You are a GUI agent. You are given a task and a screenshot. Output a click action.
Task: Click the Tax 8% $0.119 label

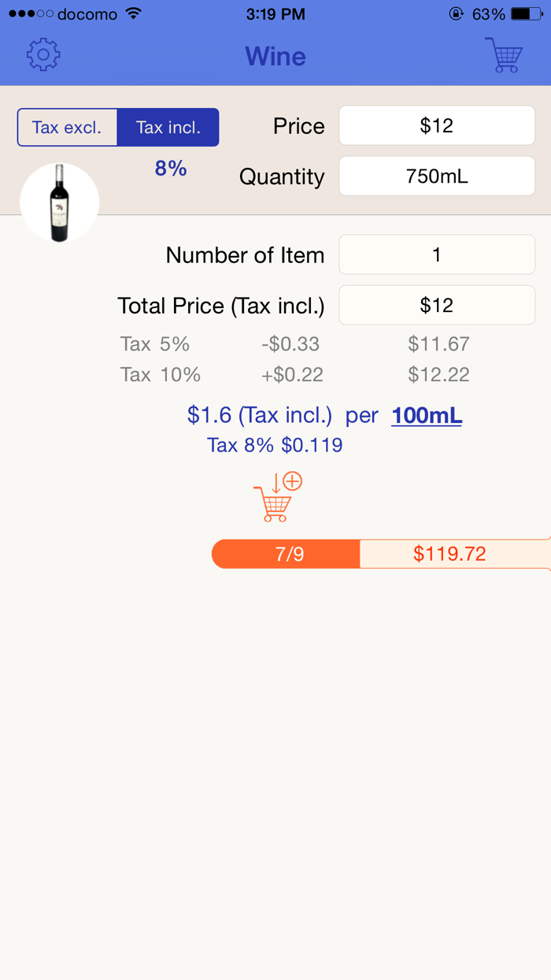[x=275, y=445]
